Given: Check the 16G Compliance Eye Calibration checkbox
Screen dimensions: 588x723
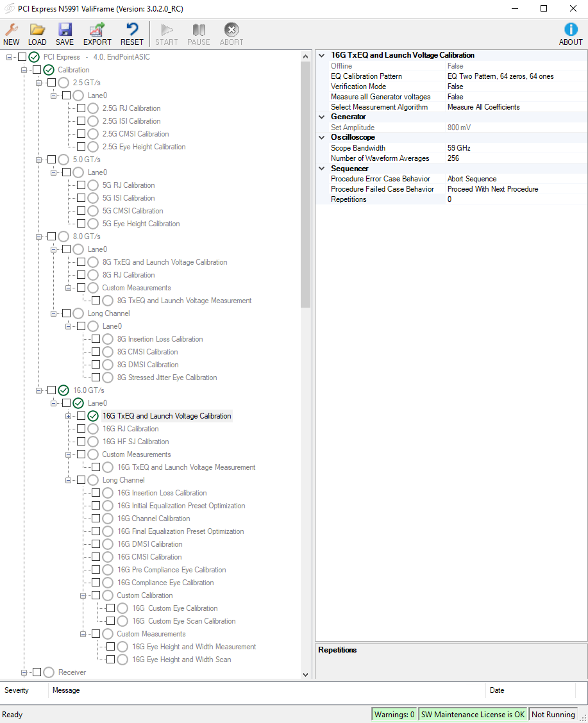Looking at the screenshot, I should coord(96,583).
